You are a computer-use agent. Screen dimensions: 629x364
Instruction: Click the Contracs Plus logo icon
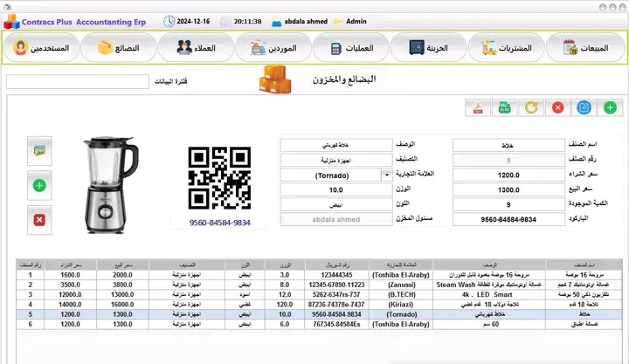(x=11, y=22)
